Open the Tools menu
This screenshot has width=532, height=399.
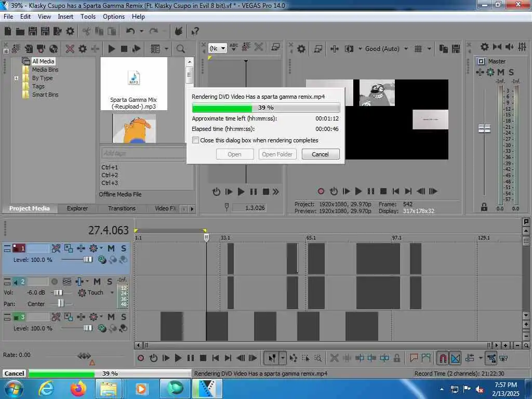pos(88,16)
